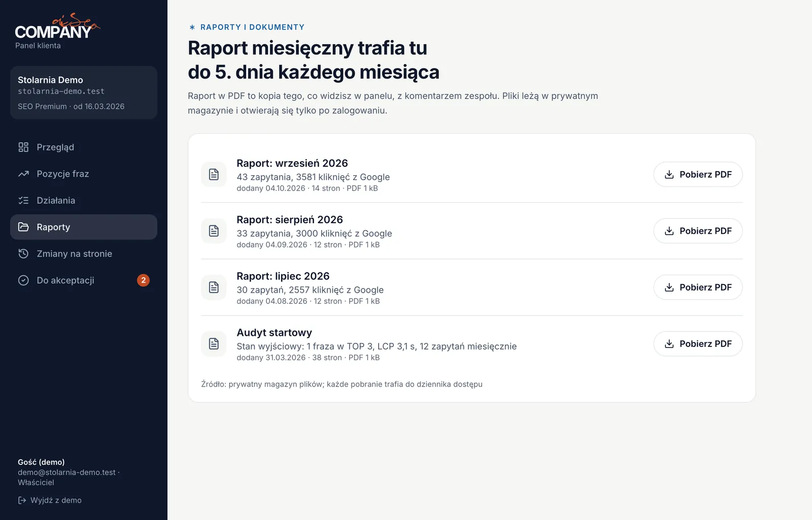Click the download arrow icon in the Audyt startowy row
The width and height of the screenshot is (812, 520).
[669, 344]
